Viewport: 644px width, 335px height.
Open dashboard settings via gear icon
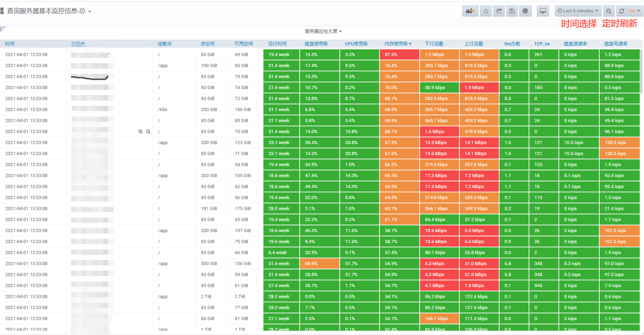(525, 11)
